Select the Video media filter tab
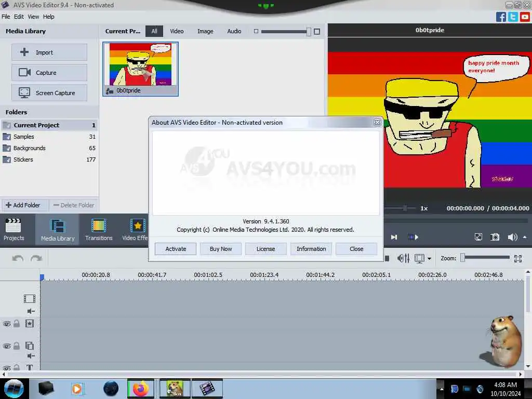 click(x=177, y=31)
